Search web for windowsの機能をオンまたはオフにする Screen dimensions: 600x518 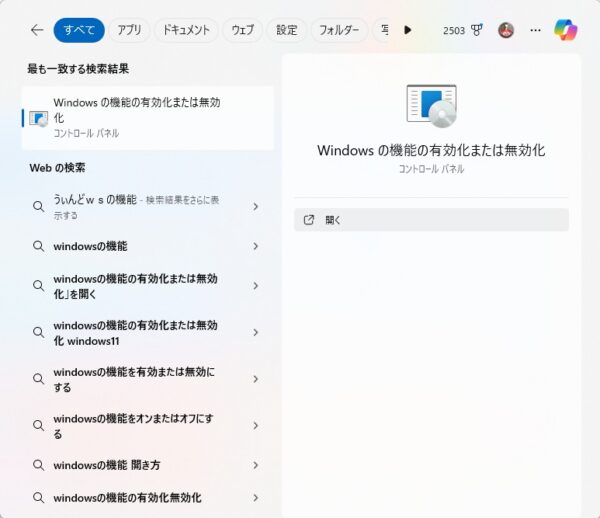(x=148, y=426)
